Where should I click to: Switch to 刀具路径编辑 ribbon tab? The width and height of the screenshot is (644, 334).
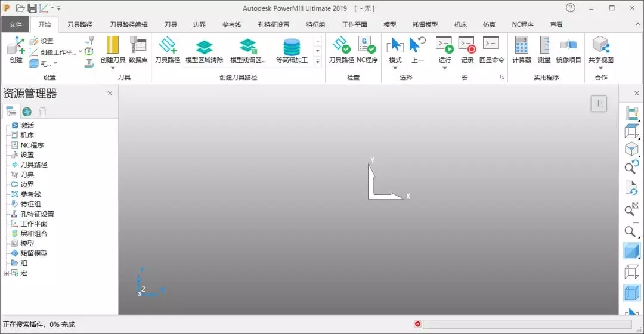coord(129,24)
